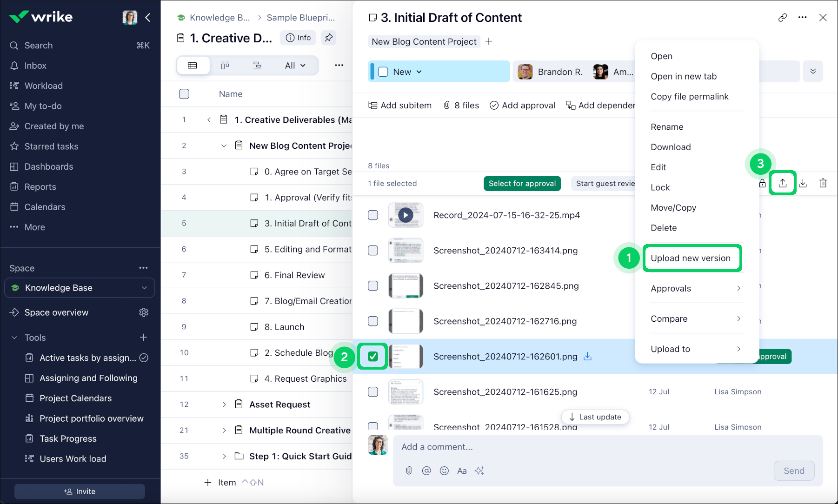The height and width of the screenshot is (504, 838).
Task: Download Screenshot_20240712-162601.png via inline icon
Action: [x=588, y=357]
